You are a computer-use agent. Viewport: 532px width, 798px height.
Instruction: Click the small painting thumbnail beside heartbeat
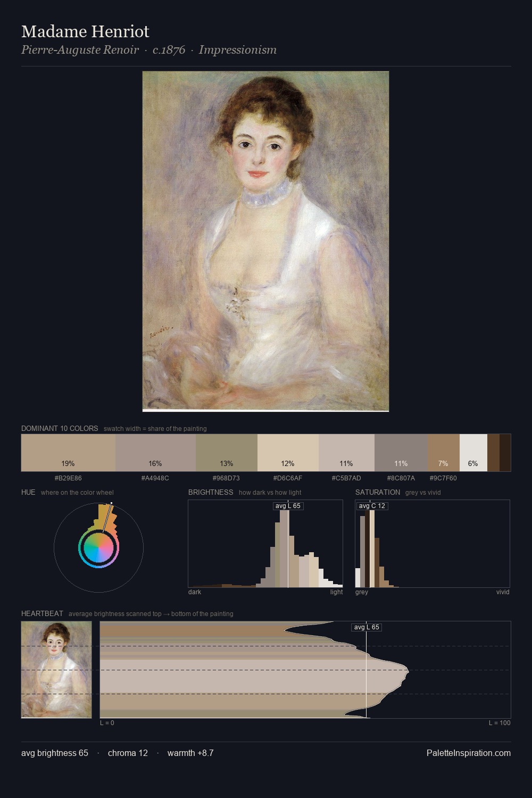pos(56,670)
